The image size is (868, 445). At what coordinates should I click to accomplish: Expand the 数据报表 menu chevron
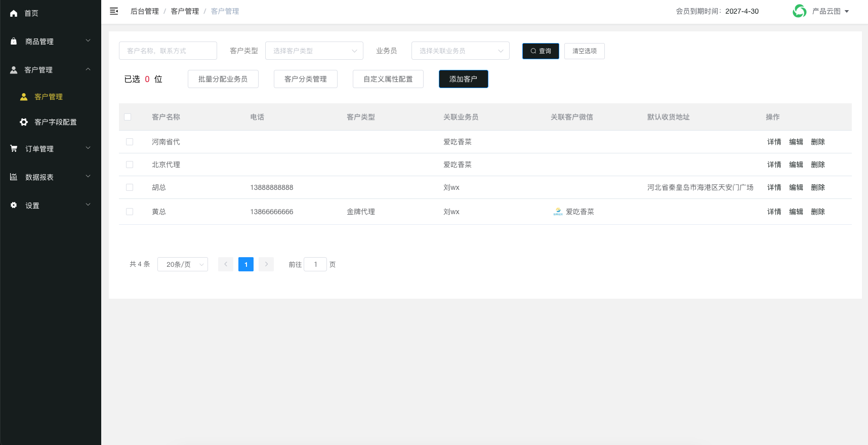[88, 176]
